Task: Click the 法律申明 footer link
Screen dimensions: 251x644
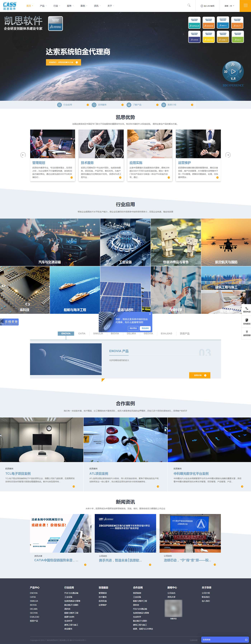Action: 194,640
